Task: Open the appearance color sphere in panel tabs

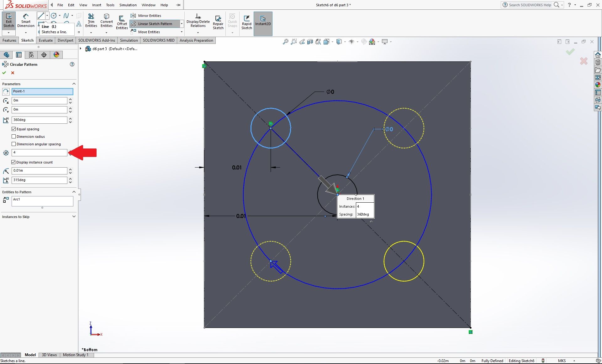Action: coord(56,55)
